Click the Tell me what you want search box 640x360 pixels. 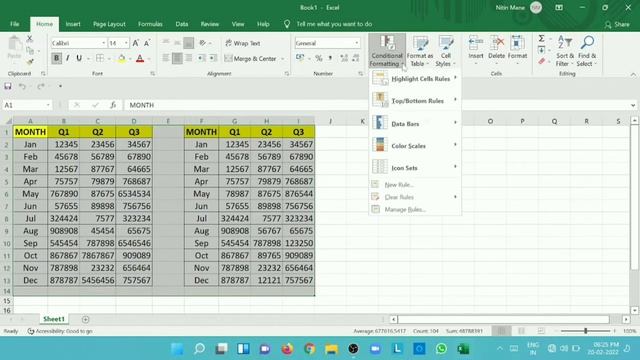click(x=334, y=24)
